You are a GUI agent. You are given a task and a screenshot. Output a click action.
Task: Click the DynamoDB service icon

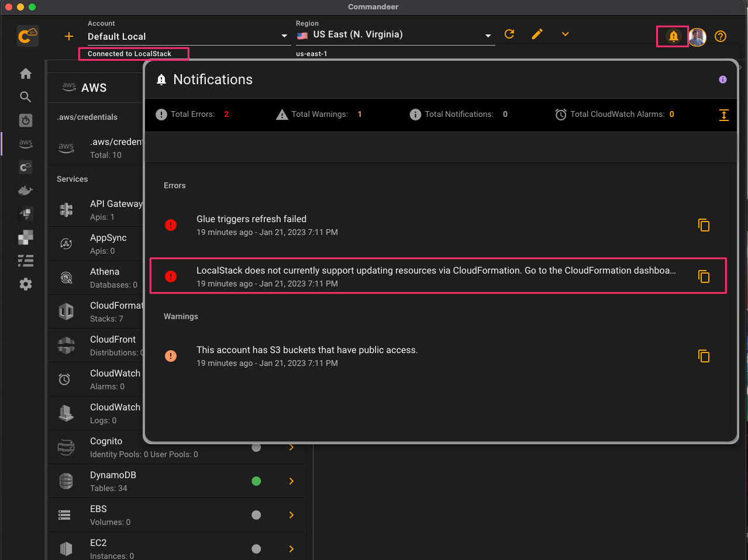click(66, 481)
